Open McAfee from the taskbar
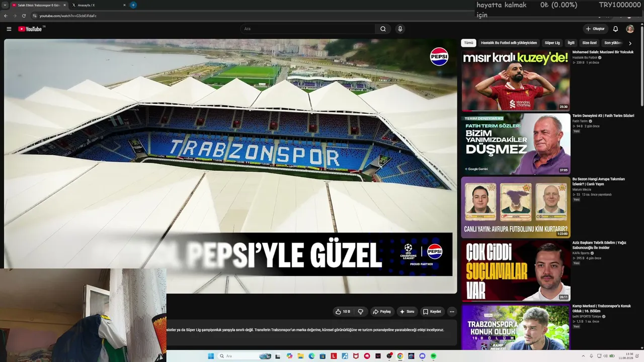The width and height of the screenshot is (644, 362). coord(356,356)
